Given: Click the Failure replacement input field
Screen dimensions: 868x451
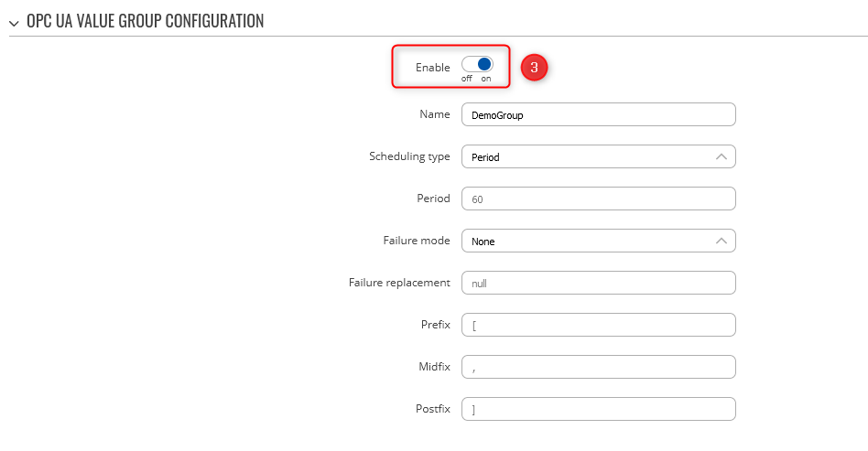Looking at the screenshot, I should 598,284.
